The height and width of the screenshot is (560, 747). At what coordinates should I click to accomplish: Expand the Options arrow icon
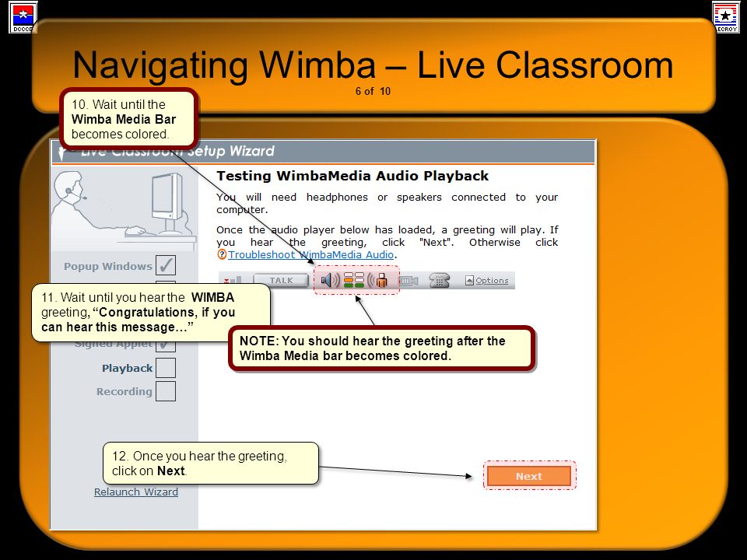tap(469, 281)
